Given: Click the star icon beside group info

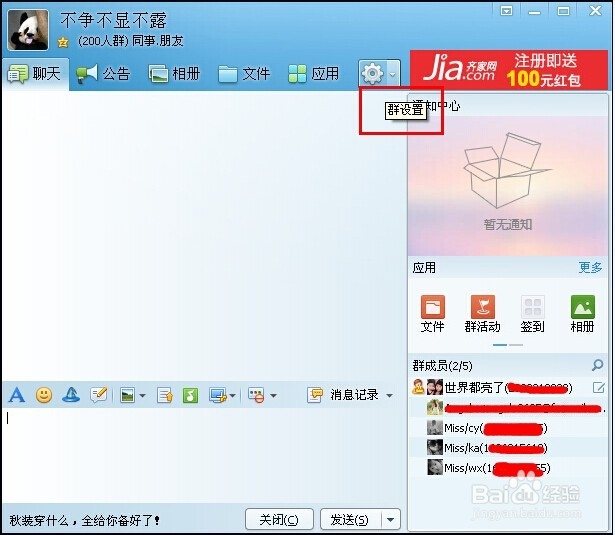Looking at the screenshot, I should click(63, 42).
